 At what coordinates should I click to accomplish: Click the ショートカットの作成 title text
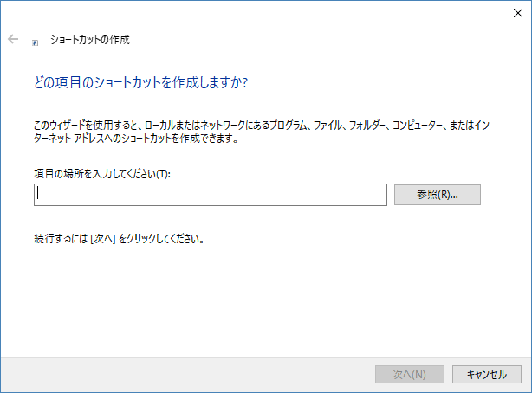click(90, 40)
